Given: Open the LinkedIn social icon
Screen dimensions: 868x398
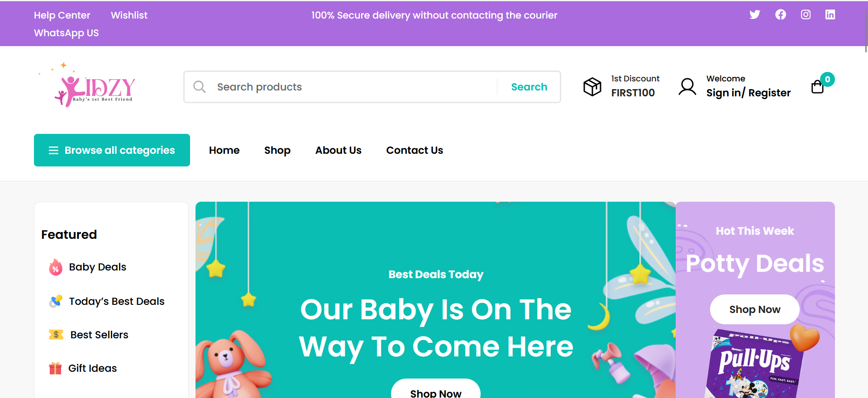Looking at the screenshot, I should (x=830, y=14).
